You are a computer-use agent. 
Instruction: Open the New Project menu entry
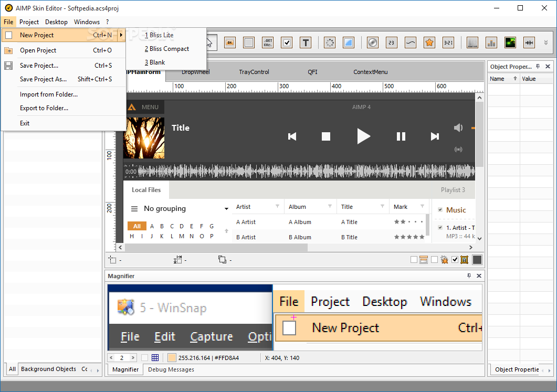point(64,35)
